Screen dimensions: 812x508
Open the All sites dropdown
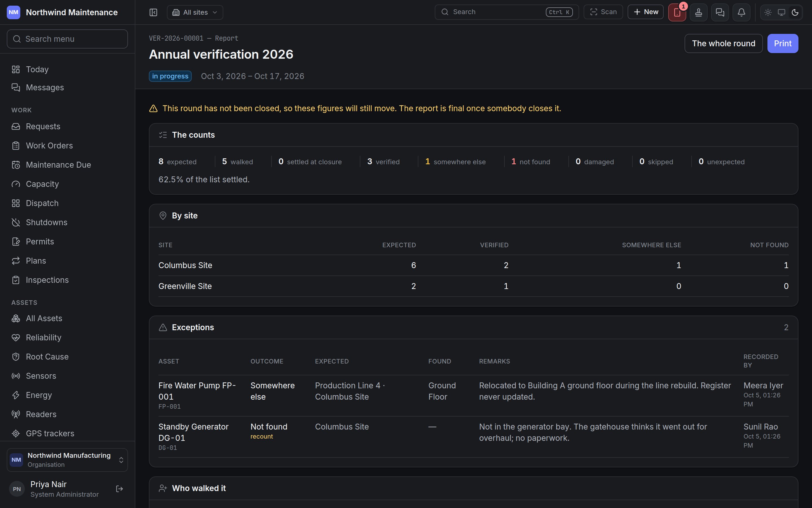[x=195, y=12]
